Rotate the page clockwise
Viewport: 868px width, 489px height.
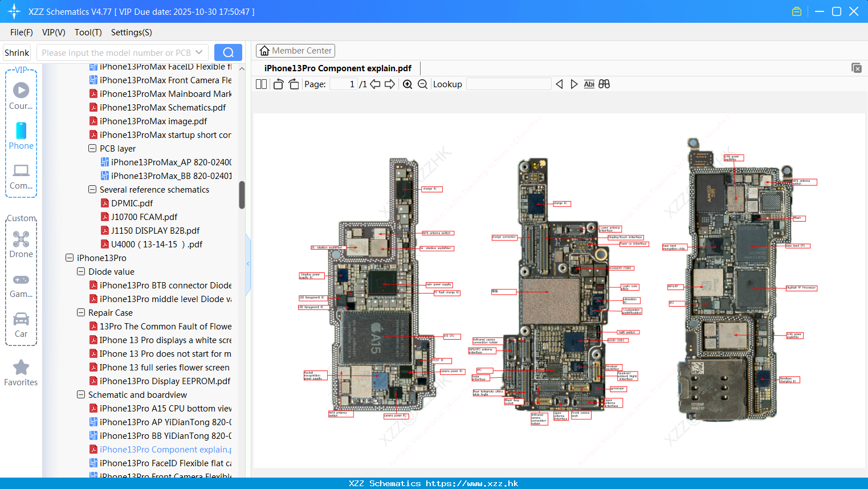(x=294, y=84)
